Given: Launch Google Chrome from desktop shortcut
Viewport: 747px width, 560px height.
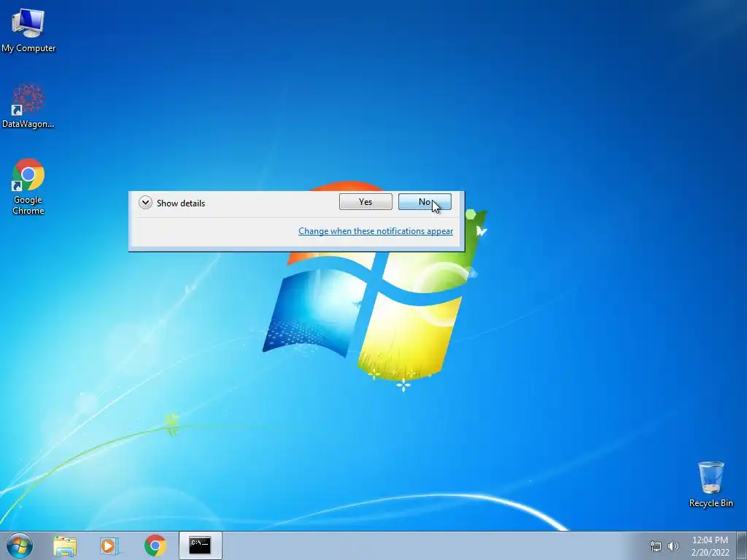Looking at the screenshot, I should (28, 186).
